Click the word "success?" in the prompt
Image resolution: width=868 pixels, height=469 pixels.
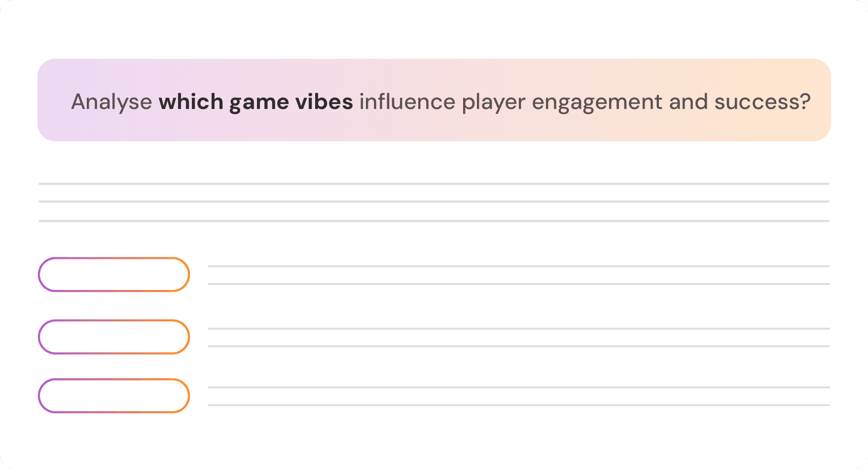(762, 102)
